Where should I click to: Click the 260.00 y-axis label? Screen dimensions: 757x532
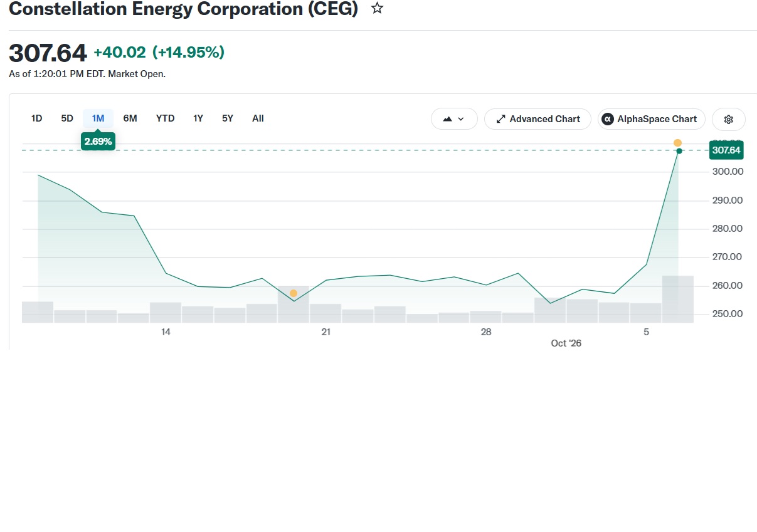click(728, 286)
